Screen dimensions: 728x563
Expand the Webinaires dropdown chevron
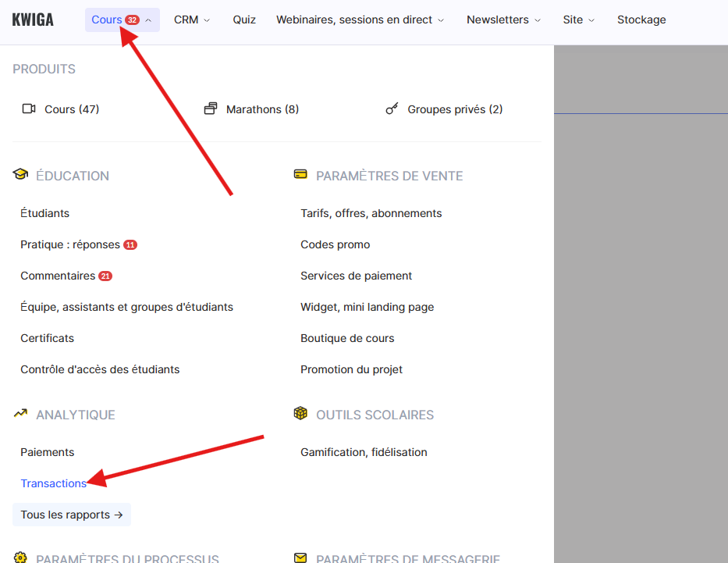tap(441, 20)
